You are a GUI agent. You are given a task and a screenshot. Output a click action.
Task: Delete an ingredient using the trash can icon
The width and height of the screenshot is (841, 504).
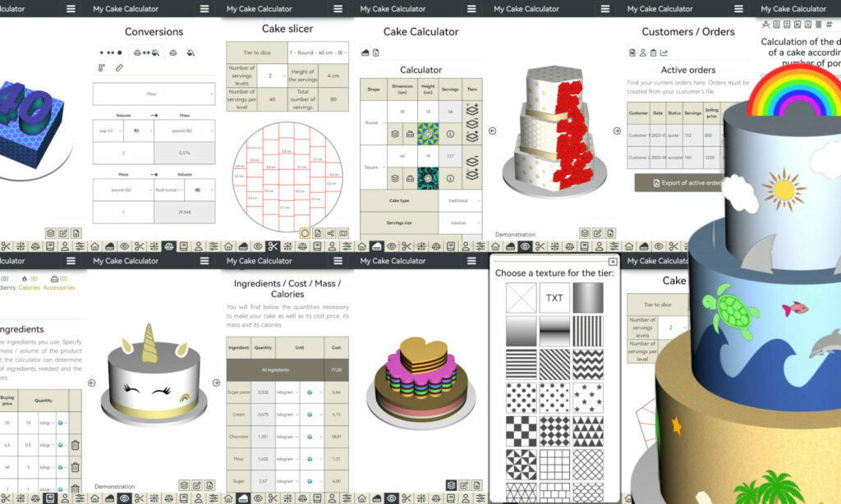click(x=75, y=445)
